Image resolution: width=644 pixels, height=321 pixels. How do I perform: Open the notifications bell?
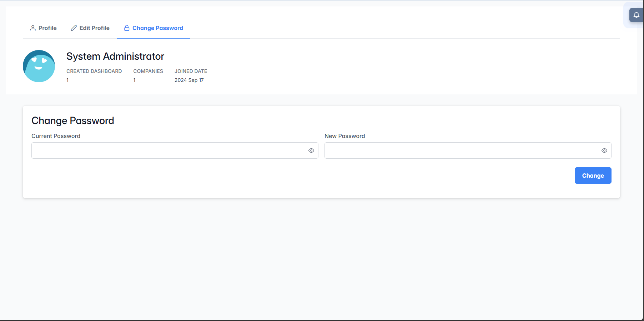pos(636,15)
